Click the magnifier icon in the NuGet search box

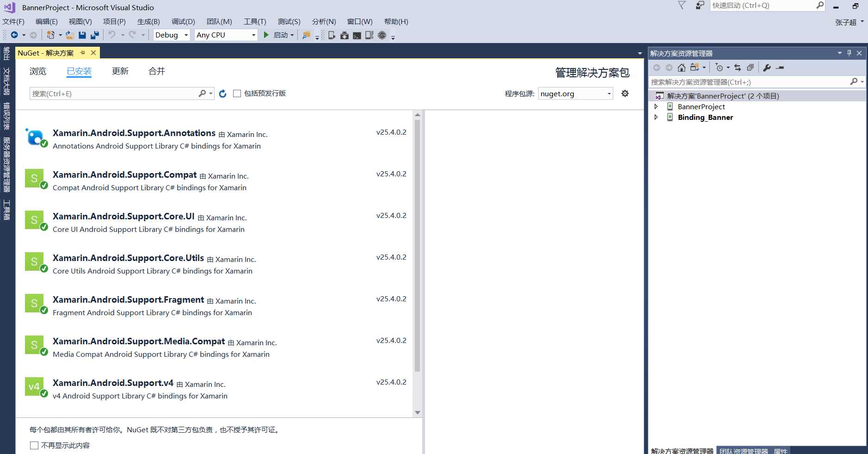pyautogui.click(x=202, y=93)
